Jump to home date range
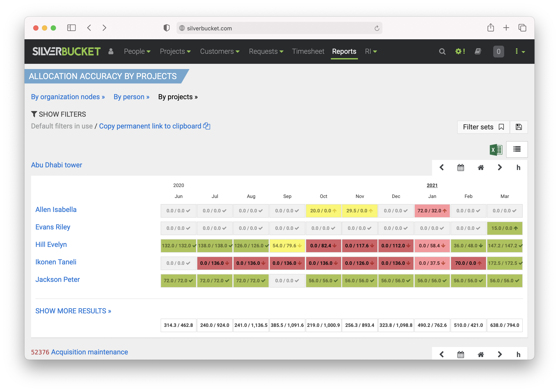 pos(480,167)
